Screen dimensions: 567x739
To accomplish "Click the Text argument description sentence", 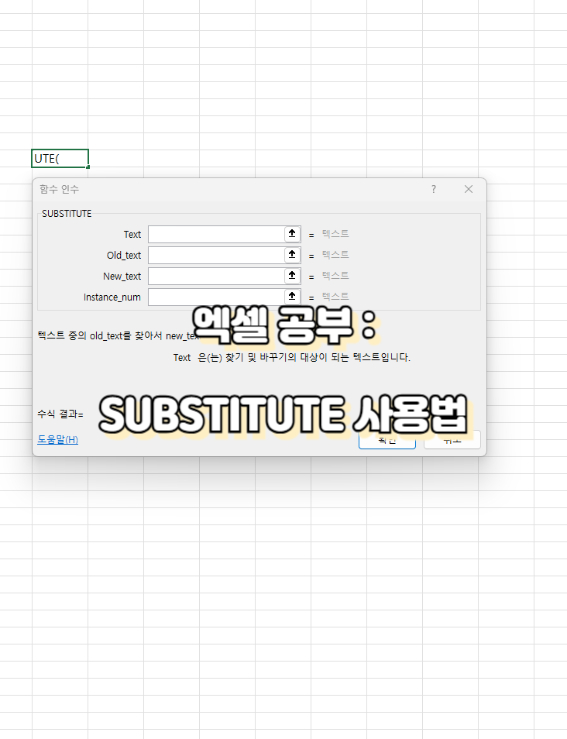I will (292, 357).
